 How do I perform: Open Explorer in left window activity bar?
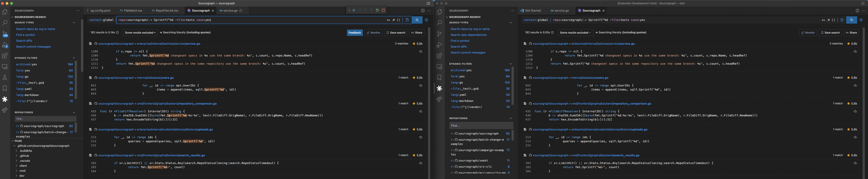pyautogui.click(x=5, y=12)
